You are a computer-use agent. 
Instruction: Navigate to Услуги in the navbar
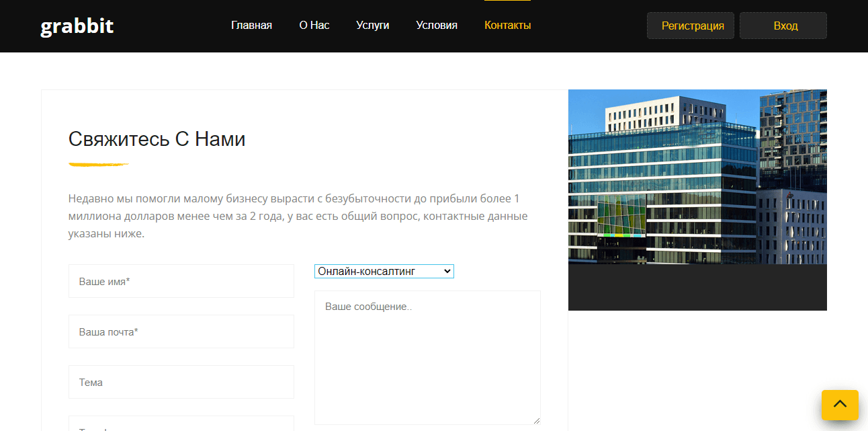coord(372,26)
